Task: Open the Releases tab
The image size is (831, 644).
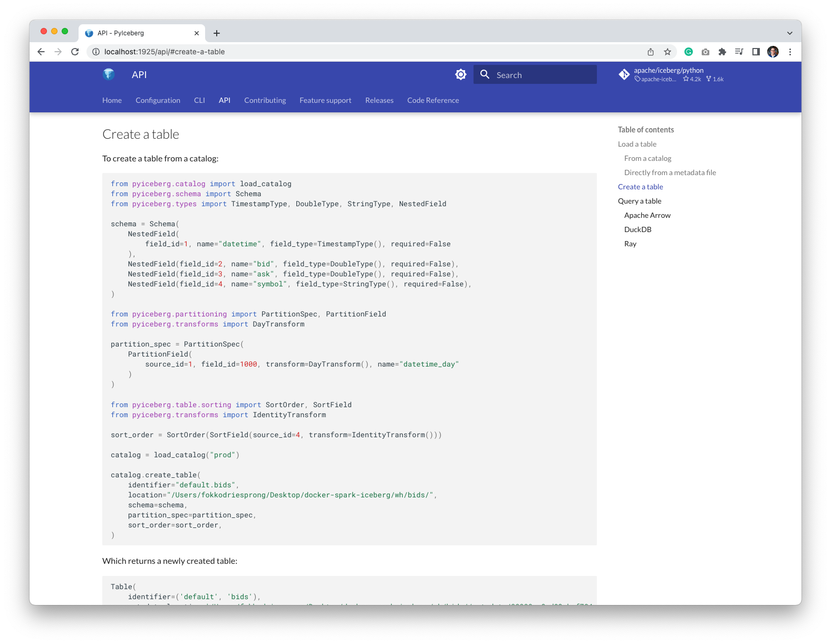Action: (x=379, y=100)
